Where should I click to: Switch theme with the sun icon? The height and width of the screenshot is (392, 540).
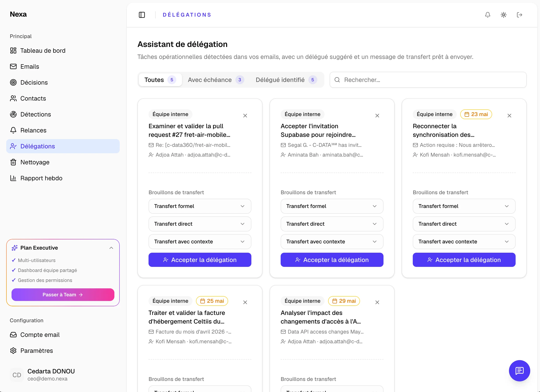coord(503,15)
